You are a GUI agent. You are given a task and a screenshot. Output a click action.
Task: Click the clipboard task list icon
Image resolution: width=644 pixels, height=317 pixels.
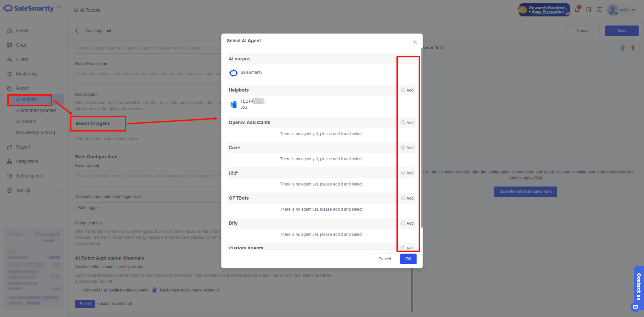coord(589,10)
